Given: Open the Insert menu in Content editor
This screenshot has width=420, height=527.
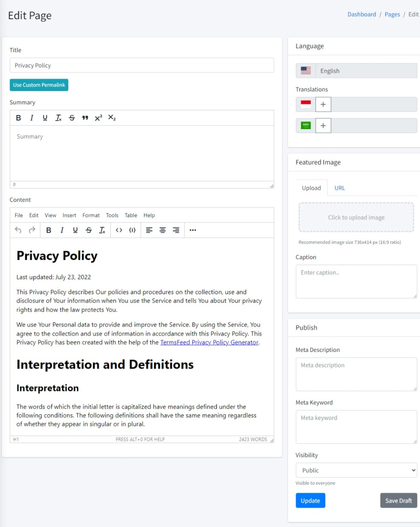Looking at the screenshot, I should pos(69,215).
